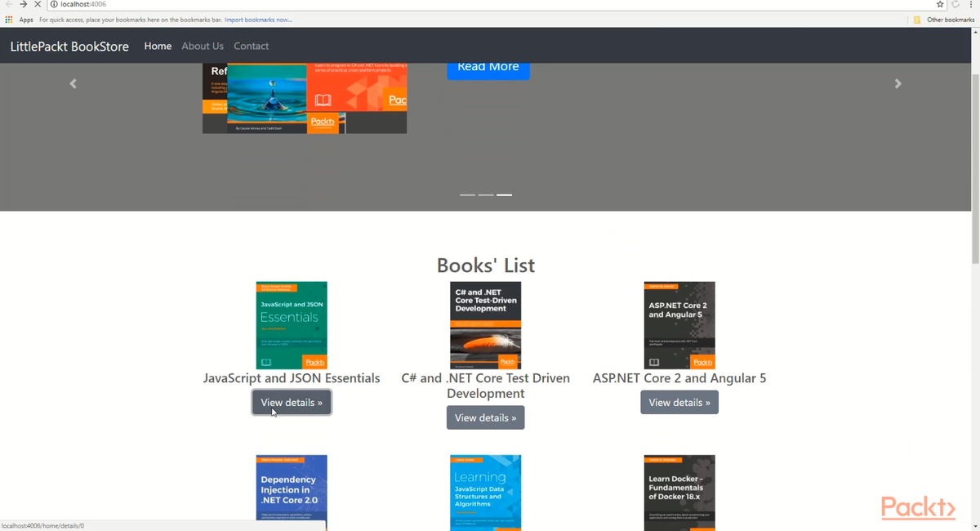Select third carousel slide indicator
Viewport: 980px width, 531px height.
coord(504,195)
